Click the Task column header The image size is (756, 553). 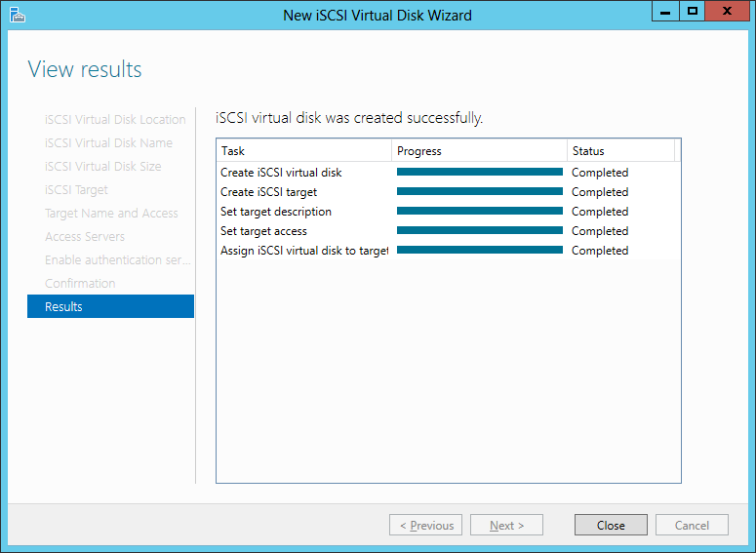pos(303,150)
